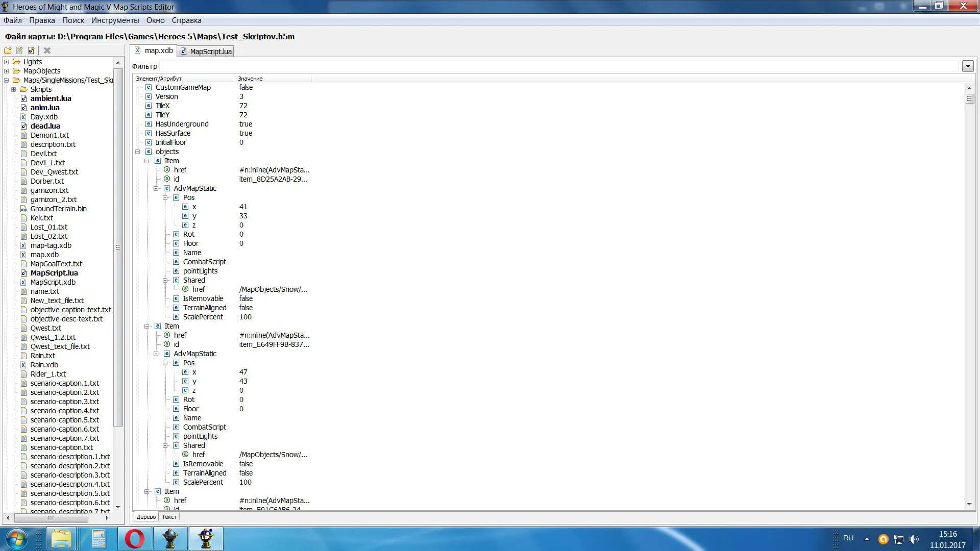Click the RU language indicator
Screen dimensions: 980x551
pos(848,538)
